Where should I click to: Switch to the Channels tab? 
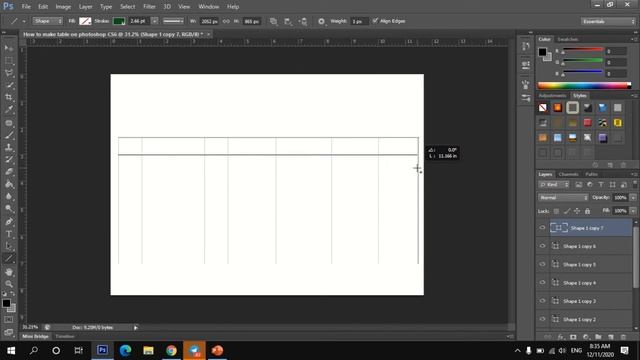pyautogui.click(x=569, y=174)
